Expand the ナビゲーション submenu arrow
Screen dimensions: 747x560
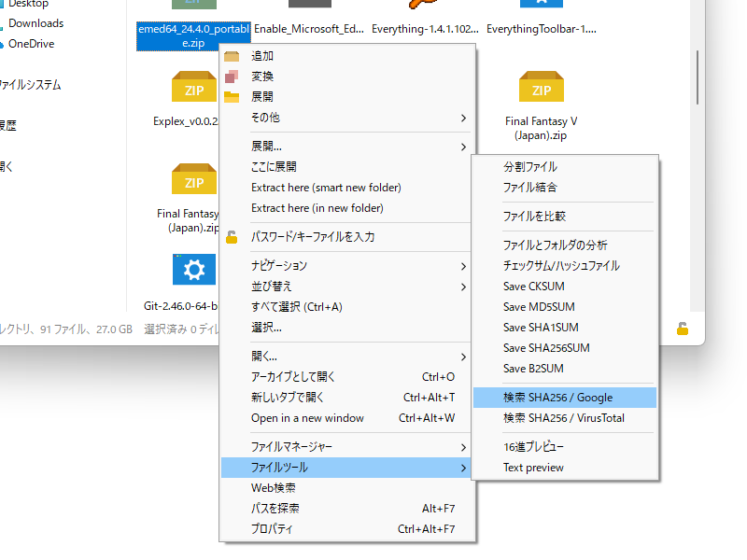point(463,266)
